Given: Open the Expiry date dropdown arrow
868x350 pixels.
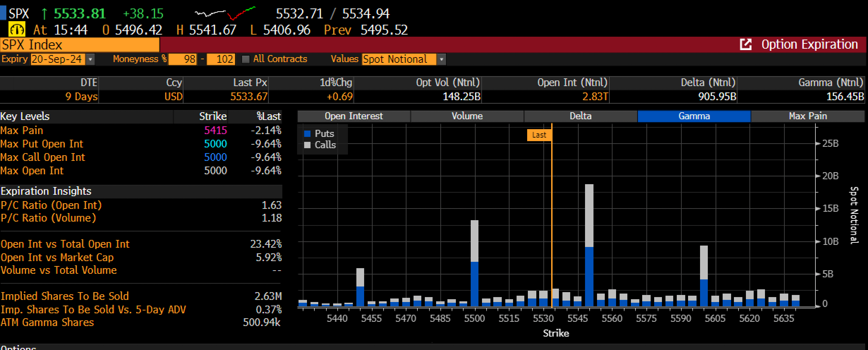Looking at the screenshot, I should click(90, 59).
